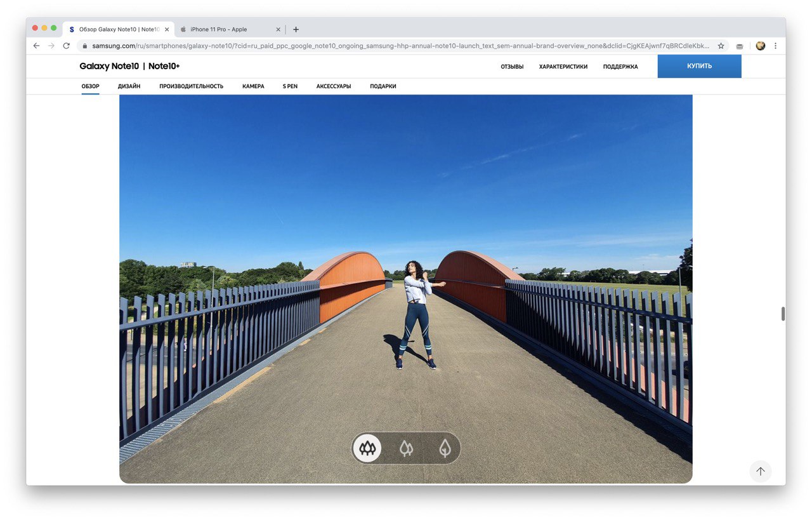812x520 pixels.
Task: Switch to the iPhone 11 Pro - Apple tab
Action: [x=230, y=29]
